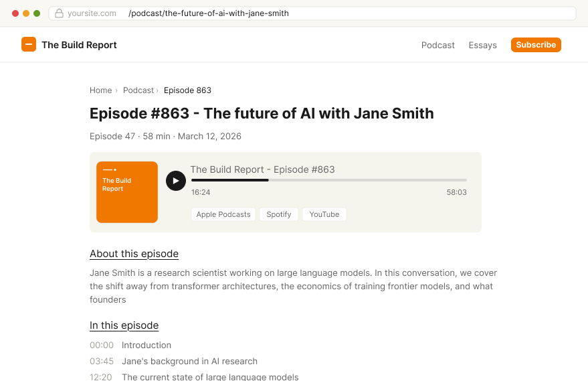588x381 pixels.
Task: Click the Podcast breadcrumb link
Action: click(138, 90)
